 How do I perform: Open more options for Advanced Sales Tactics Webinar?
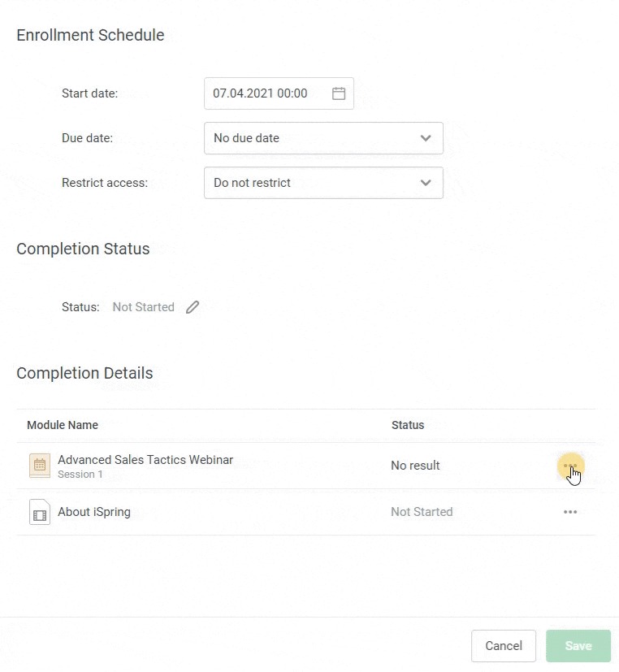570,466
